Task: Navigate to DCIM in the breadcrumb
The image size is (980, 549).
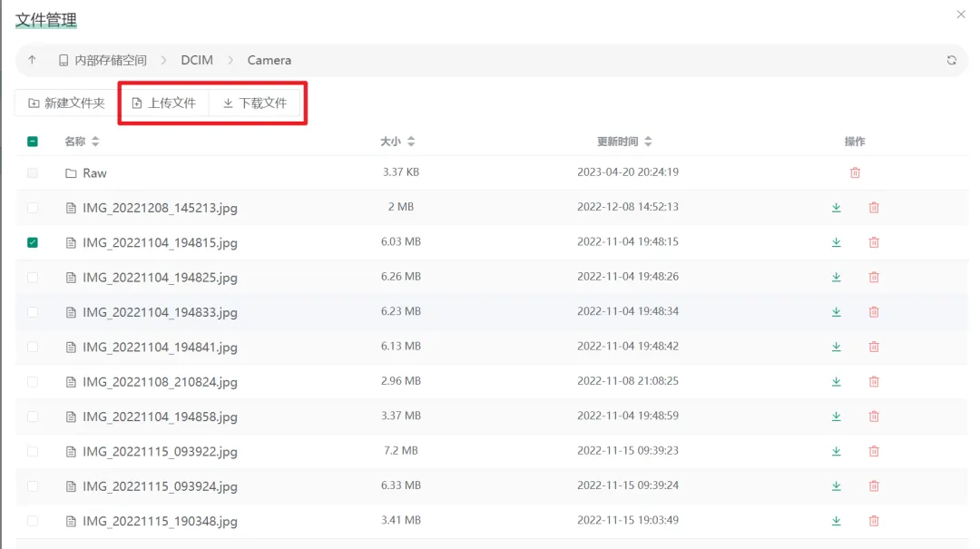Action: tap(197, 60)
